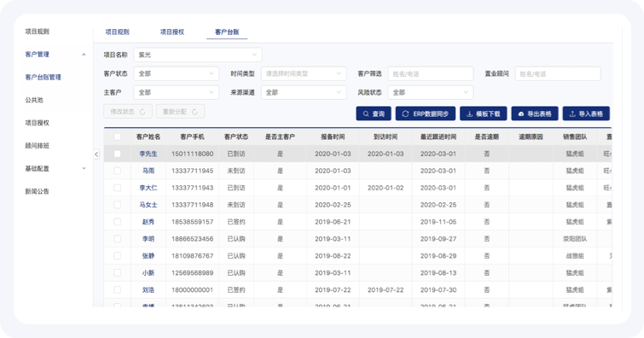Screen dimensions: 644x338
Task: Click the 2020-01-02 visit date
Action: click(x=386, y=188)
